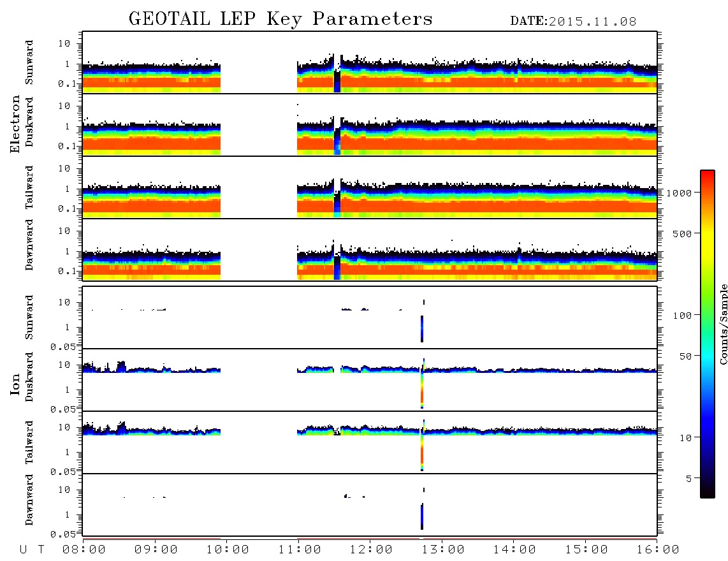The image size is (728, 561).
Task: Select the Ion Dawnward panel label
Action: tap(29, 500)
